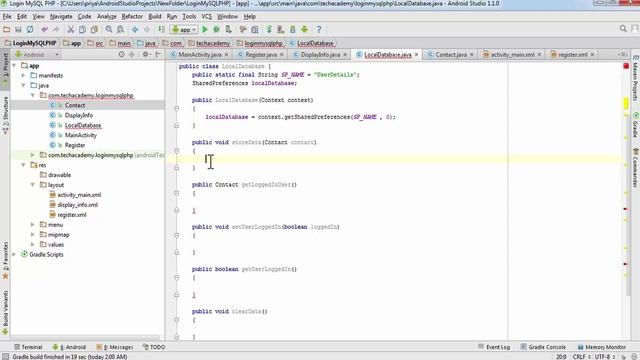640x360 pixels.
Task: Click the Paste toolbar icon
Action: [x=94, y=29]
